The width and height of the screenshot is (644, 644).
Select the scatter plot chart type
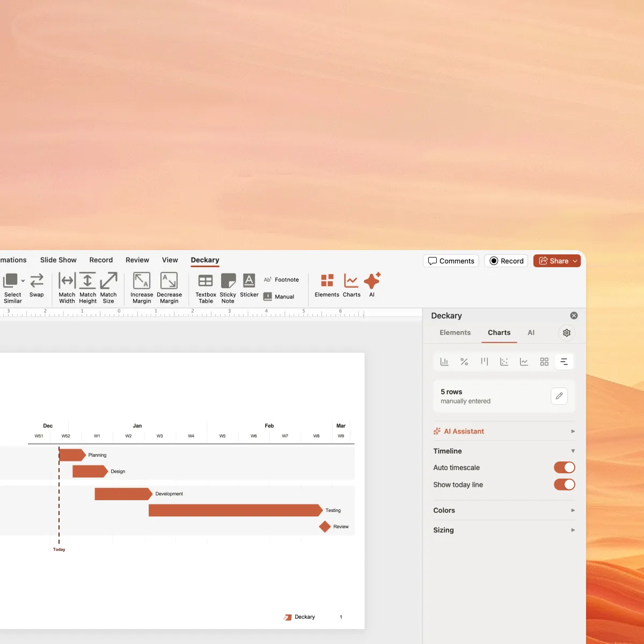tap(504, 362)
